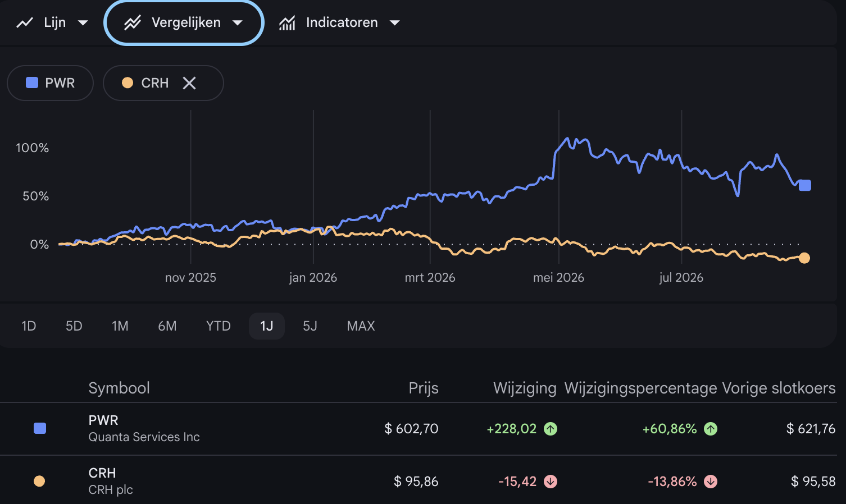Viewport: 846px width, 504px height.
Task: Open the PWR row in the table
Action: tap(419, 429)
